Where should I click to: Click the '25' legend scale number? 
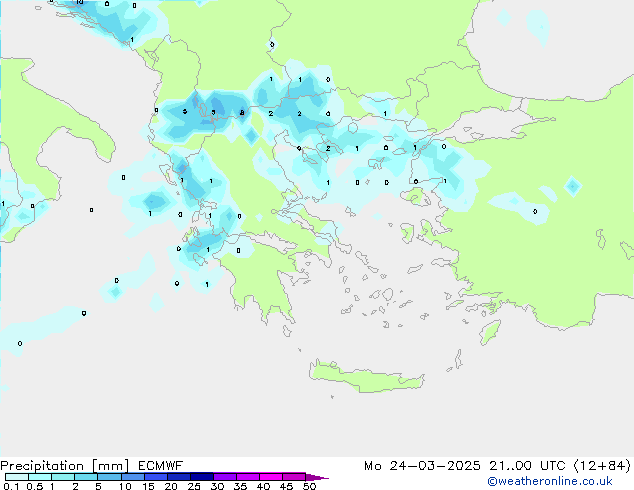pos(194,486)
